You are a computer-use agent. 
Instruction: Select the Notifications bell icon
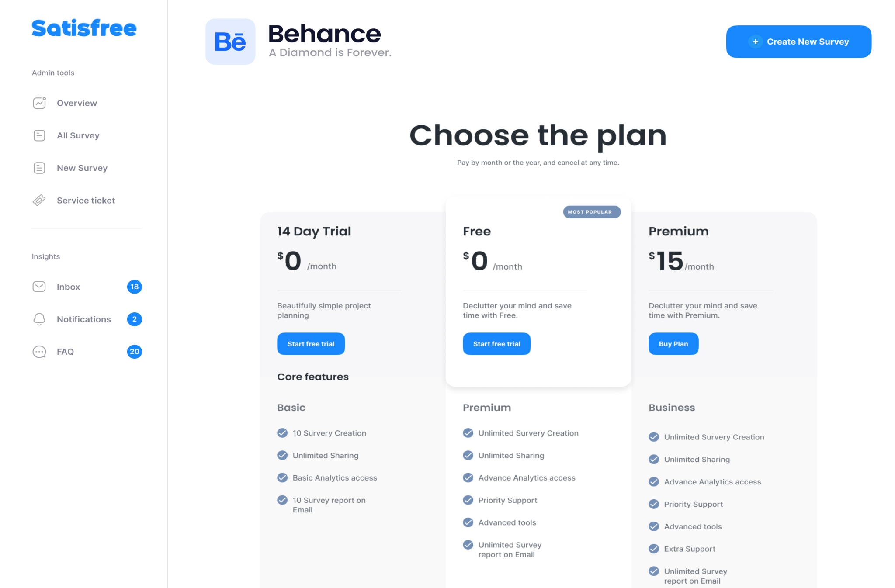(x=39, y=319)
